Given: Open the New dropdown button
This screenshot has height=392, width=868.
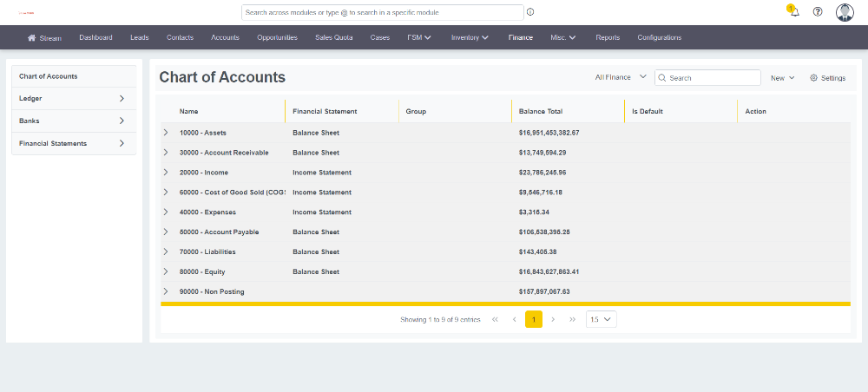Looking at the screenshot, I should 782,78.
